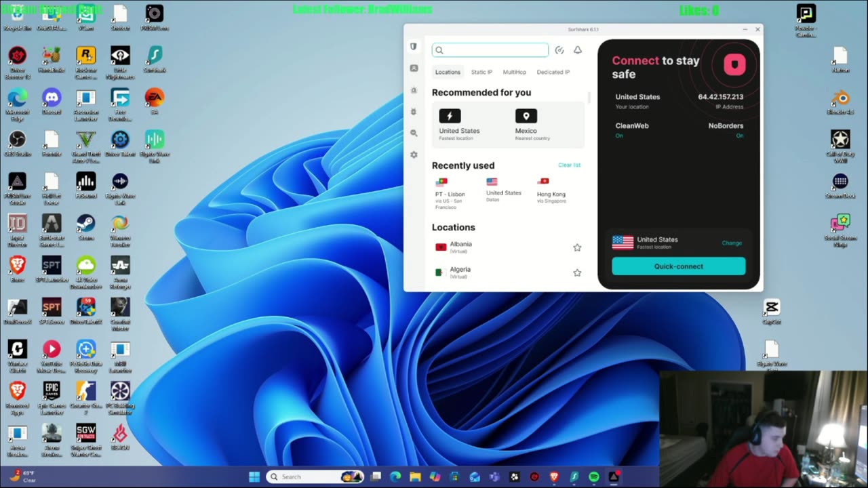Select the Epic Games Launcher desktop icon
The width and height of the screenshot is (868, 488).
pyautogui.click(x=52, y=399)
